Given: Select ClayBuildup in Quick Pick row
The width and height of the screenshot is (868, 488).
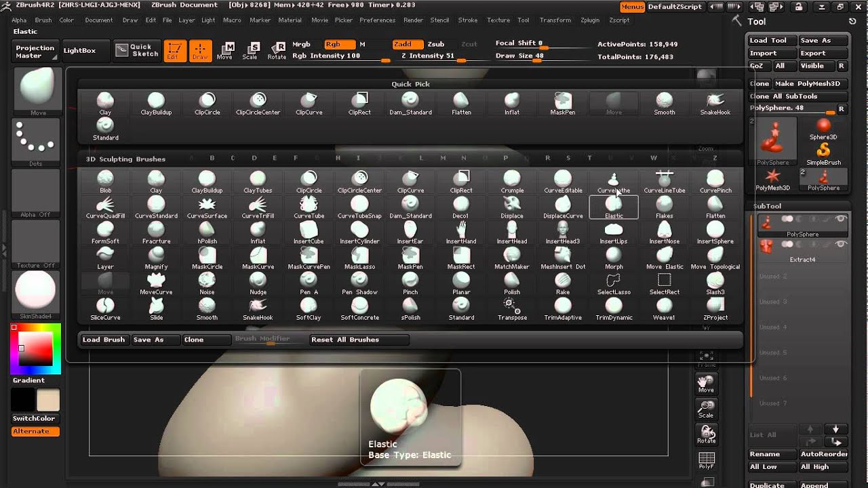Looking at the screenshot, I should coord(156,104).
